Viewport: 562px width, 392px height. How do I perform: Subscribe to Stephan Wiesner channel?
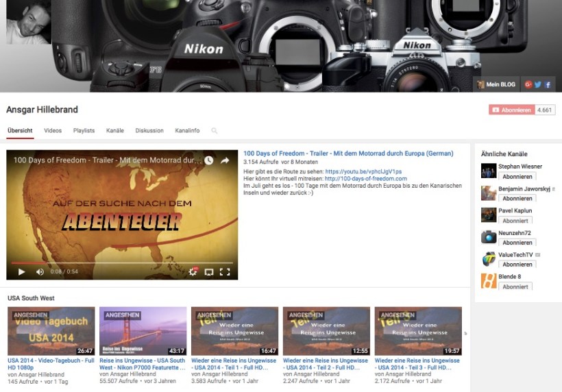coord(517,176)
